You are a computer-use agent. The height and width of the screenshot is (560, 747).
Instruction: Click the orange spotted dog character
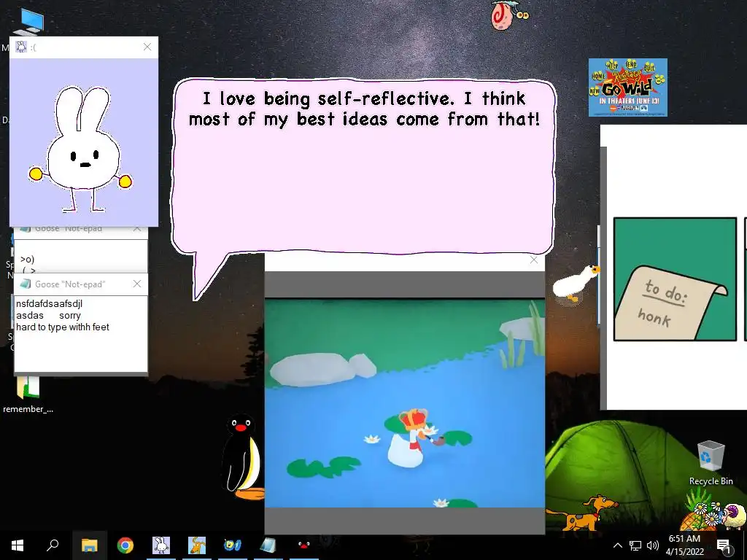582,513
